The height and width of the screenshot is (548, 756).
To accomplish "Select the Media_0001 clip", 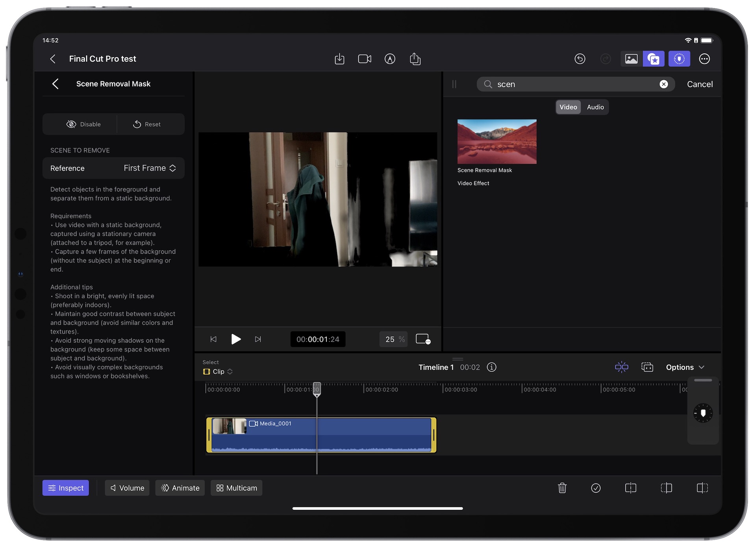I will pos(321,435).
